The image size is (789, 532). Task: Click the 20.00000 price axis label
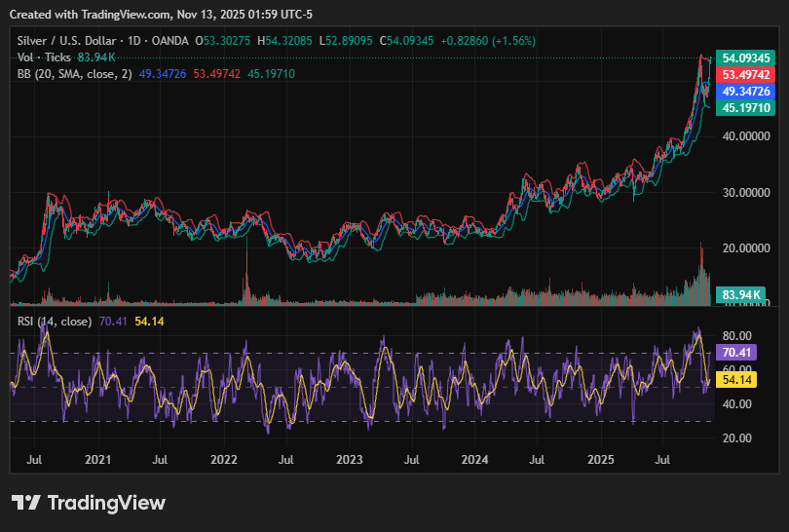tap(745, 248)
